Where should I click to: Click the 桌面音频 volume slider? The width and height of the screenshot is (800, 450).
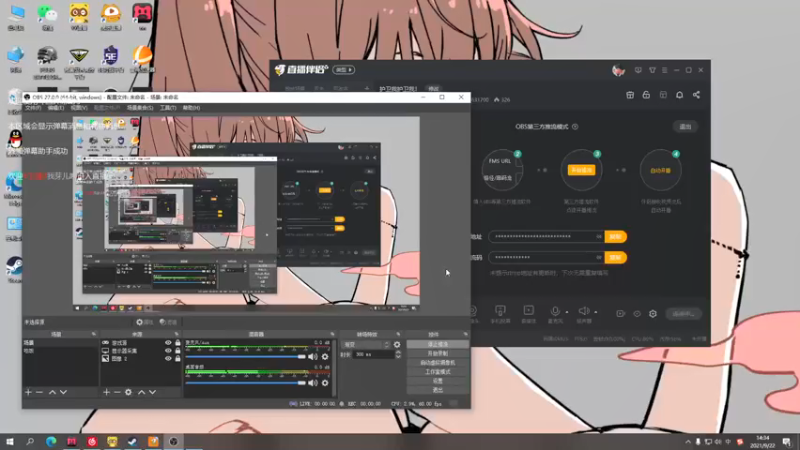(245, 383)
